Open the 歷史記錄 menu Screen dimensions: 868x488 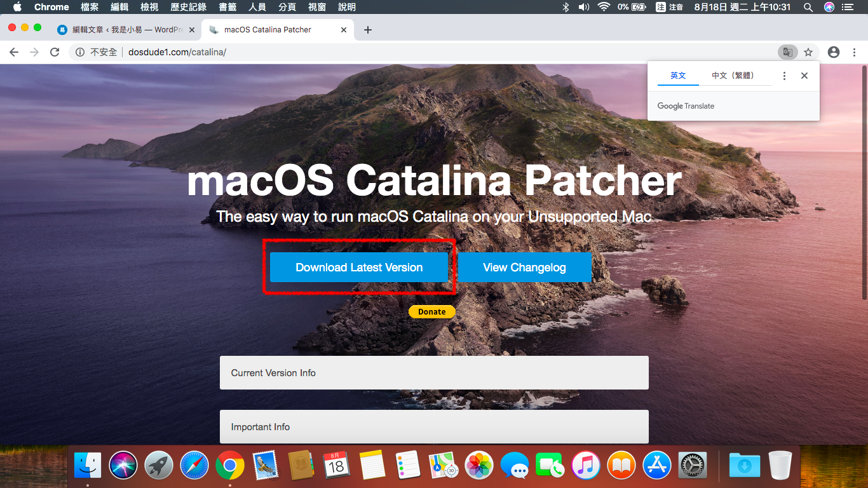click(x=189, y=7)
